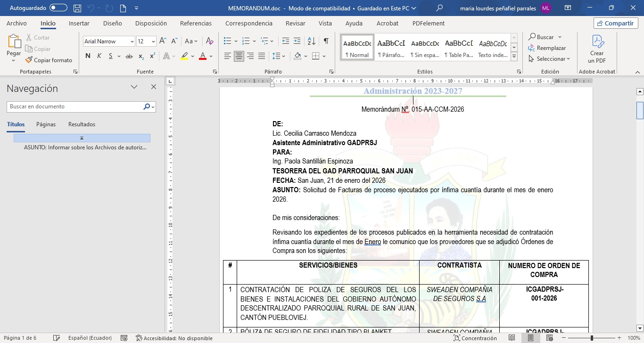Open the Insertar ribbon tab
The image size is (644, 343).
(79, 24)
